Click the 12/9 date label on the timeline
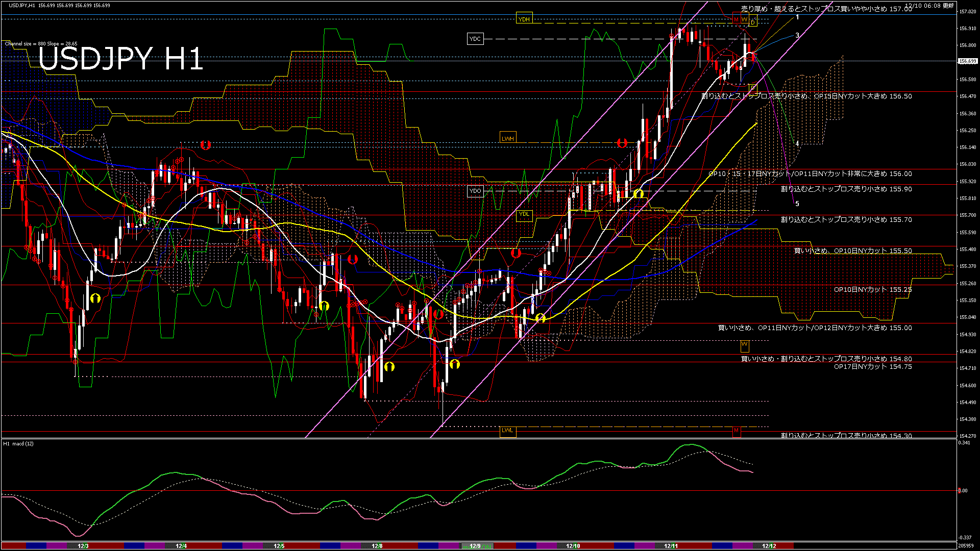Screen dimensions: 980x551 (x=476, y=546)
